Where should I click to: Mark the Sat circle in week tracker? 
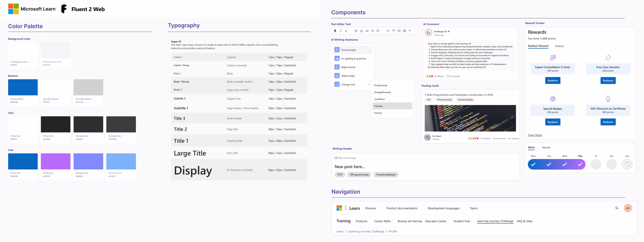point(612,164)
